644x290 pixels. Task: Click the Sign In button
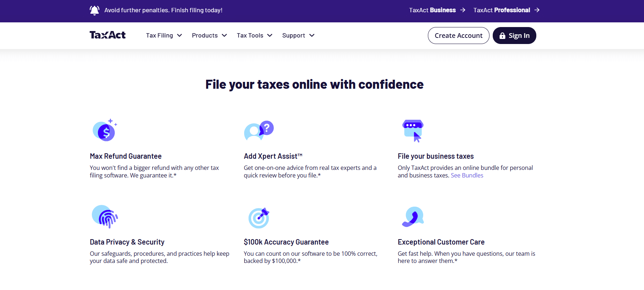click(514, 36)
